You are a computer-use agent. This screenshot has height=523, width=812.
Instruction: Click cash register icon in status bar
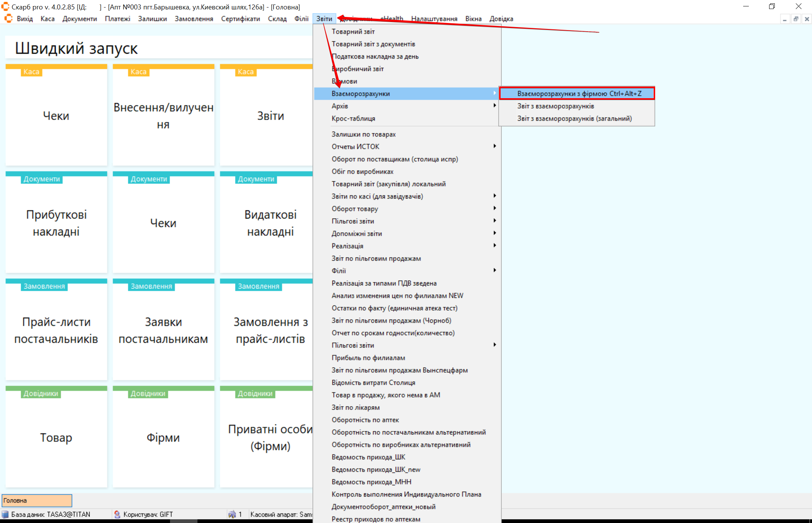click(x=232, y=514)
